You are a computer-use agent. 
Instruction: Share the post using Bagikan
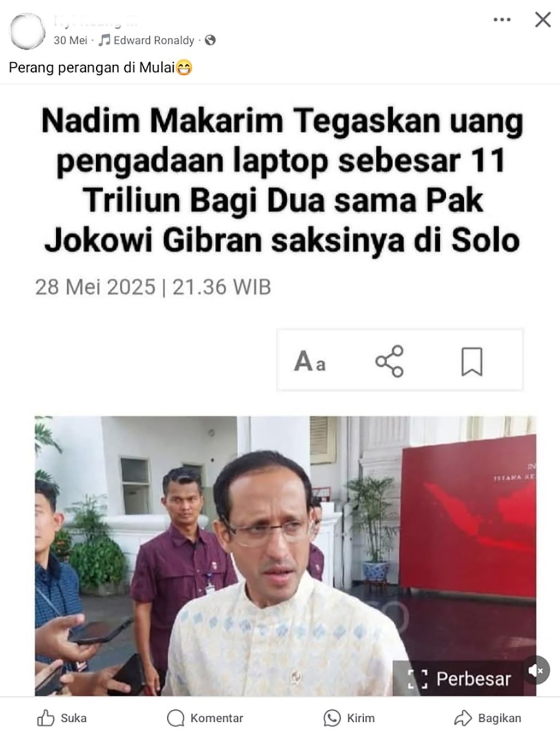(488, 718)
